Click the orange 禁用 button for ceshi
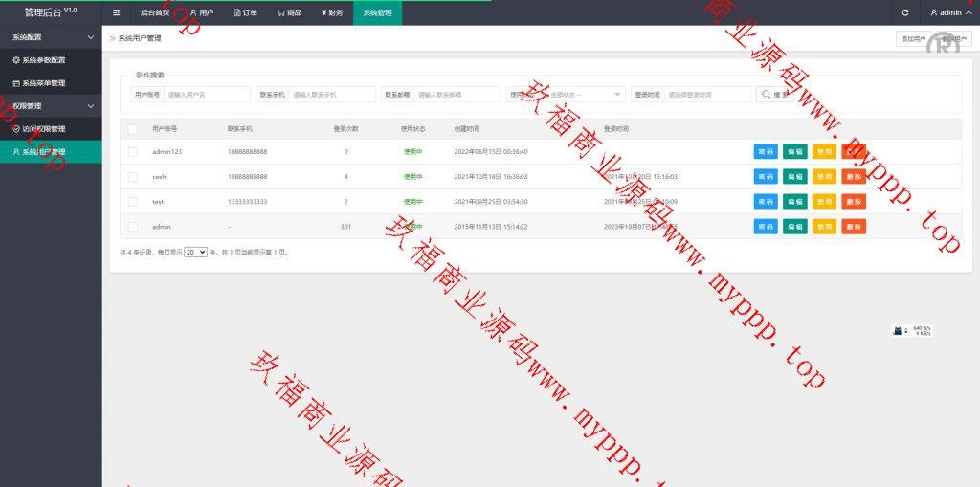The image size is (980, 487). click(x=824, y=177)
